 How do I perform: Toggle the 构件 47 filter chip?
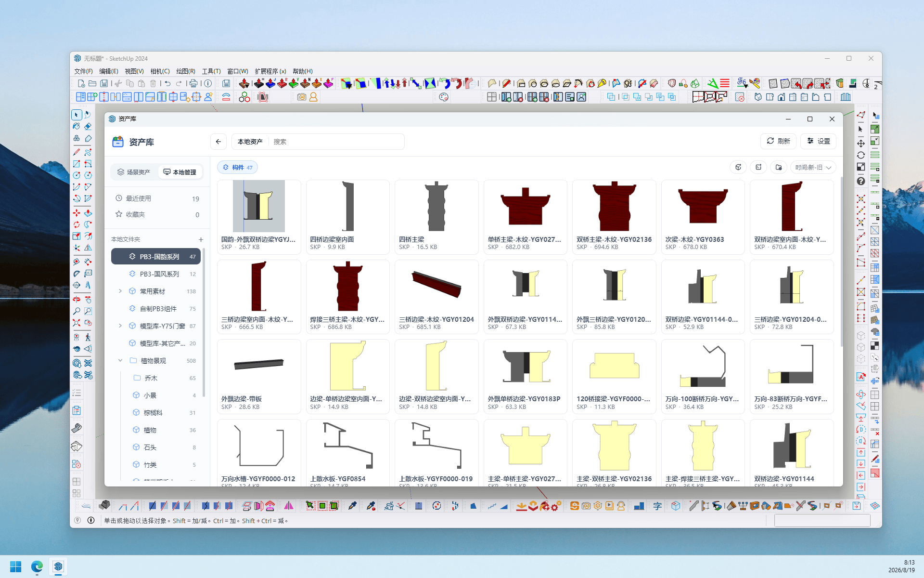coord(238,168)
